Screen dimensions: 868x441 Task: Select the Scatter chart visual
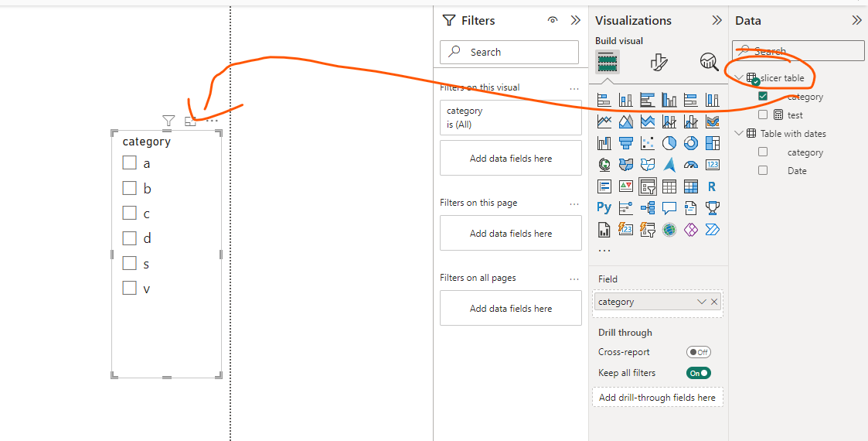pos(647,143)
